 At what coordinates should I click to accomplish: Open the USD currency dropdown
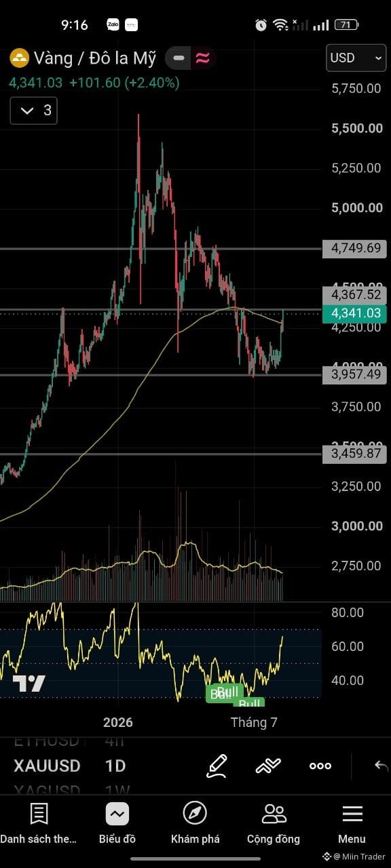[x=356, y=58]
